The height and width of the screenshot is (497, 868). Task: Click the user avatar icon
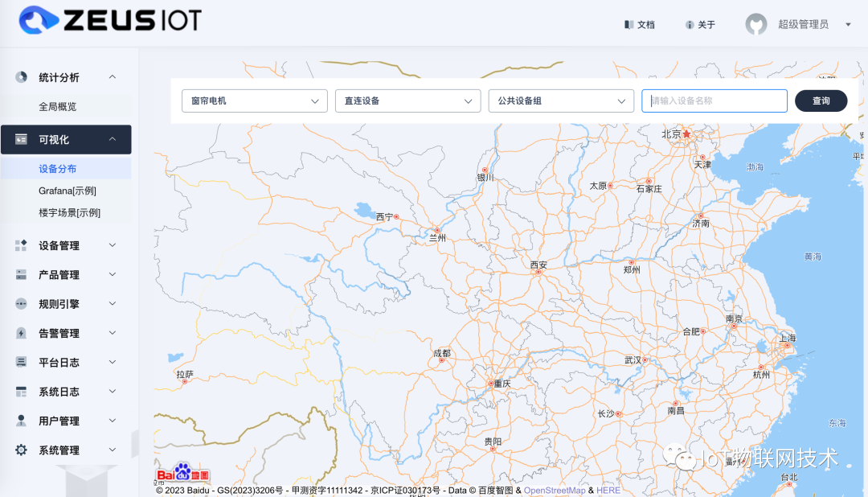[756, 24]
